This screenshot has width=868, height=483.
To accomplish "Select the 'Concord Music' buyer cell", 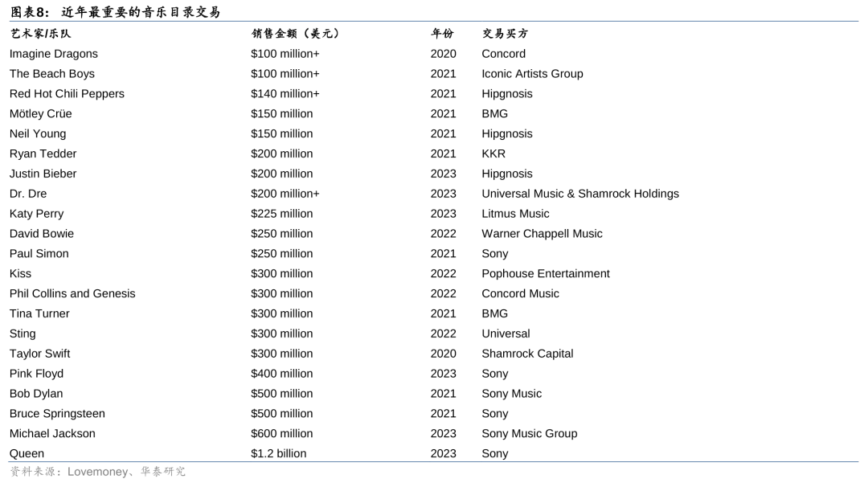I will pos(520,293).
